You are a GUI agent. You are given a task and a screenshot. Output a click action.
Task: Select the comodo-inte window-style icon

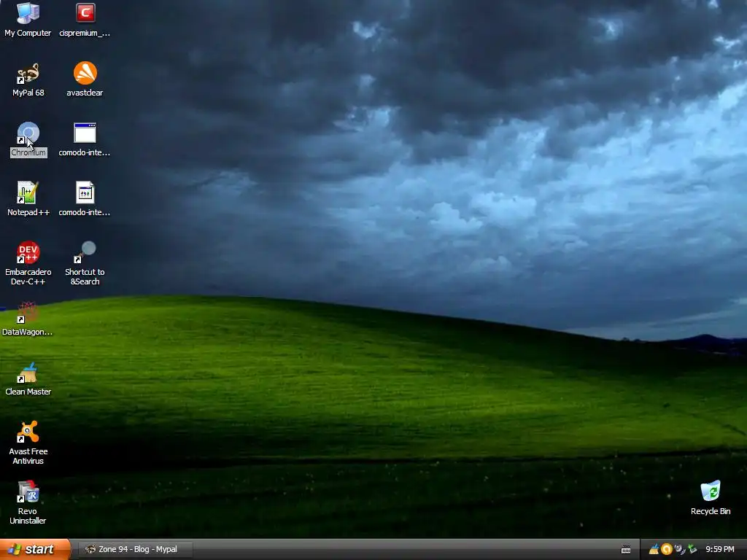pyautogui.click(x=85, y=139)
